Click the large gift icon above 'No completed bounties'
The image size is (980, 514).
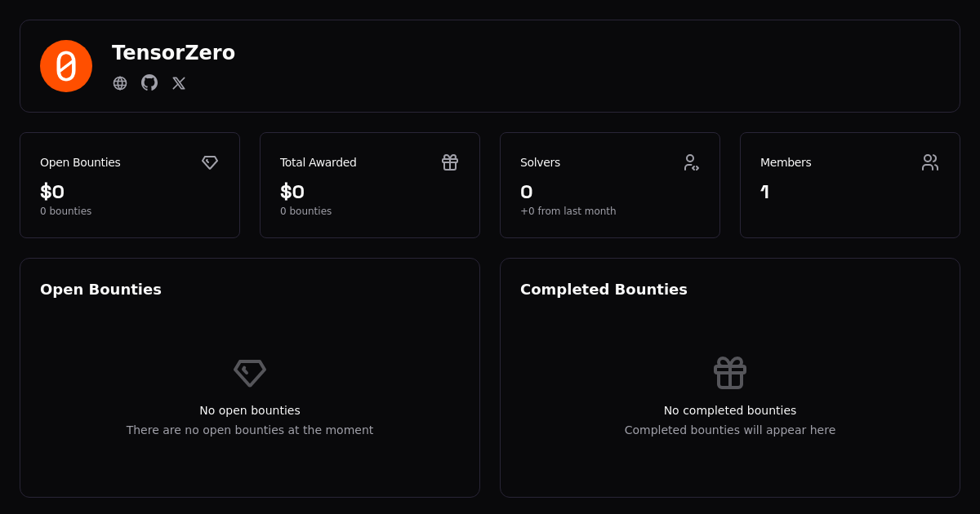[730, 373]
